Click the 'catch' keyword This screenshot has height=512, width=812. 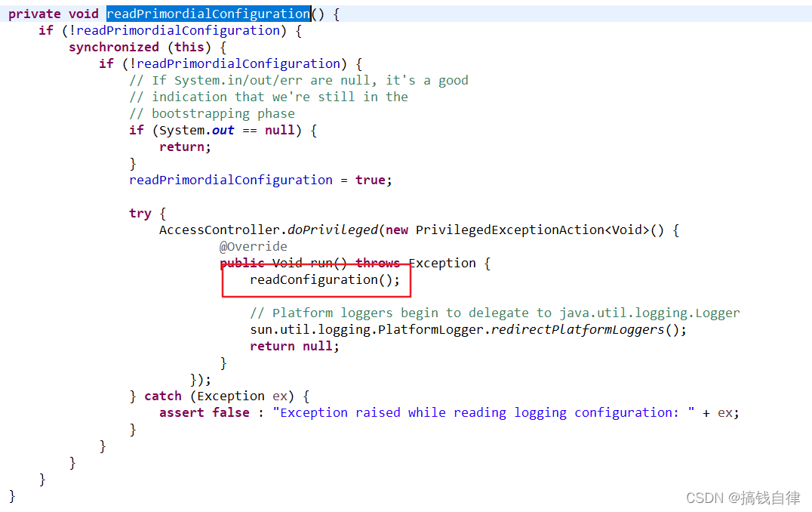tap(162, 396)
